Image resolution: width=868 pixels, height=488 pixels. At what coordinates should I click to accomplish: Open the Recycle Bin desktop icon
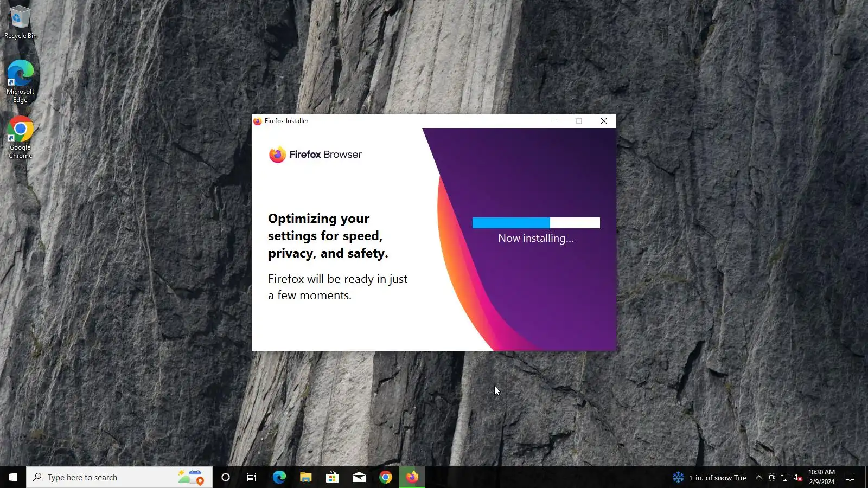(x=20, y=22)
